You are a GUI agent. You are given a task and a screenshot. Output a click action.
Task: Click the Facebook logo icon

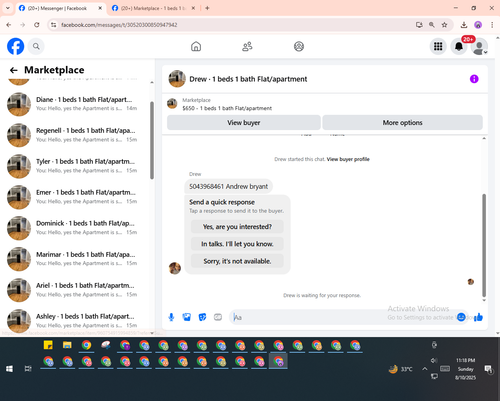pos(16,46)
